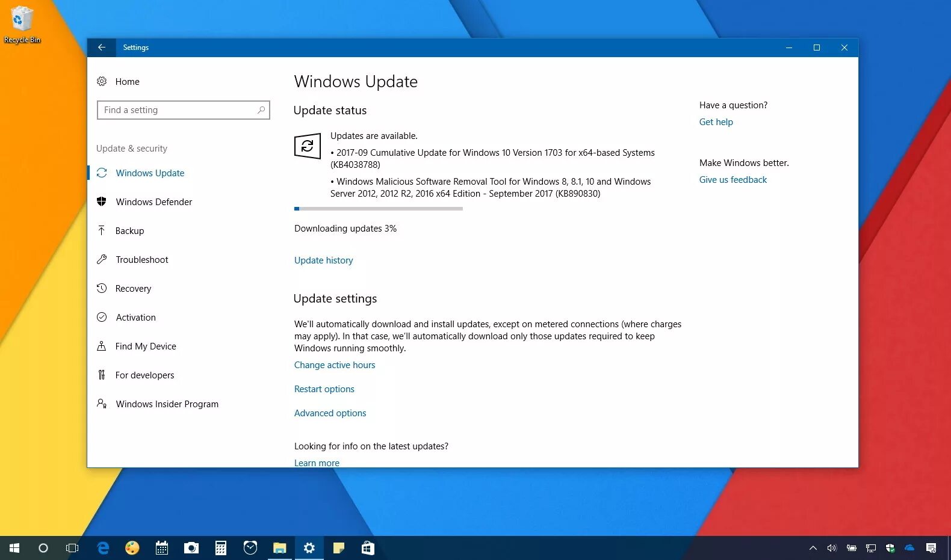Click the back arrow in Settings title bar
951x560 pixels.
101,48
